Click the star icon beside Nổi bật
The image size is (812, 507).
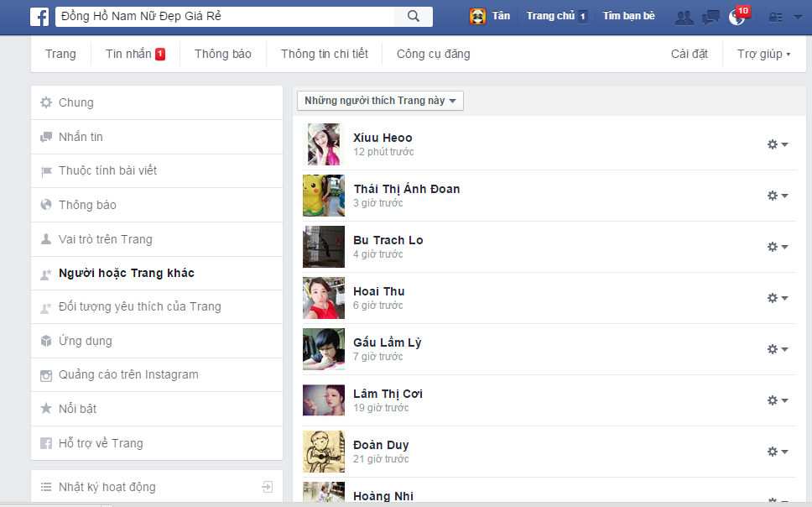coord(46,409)
